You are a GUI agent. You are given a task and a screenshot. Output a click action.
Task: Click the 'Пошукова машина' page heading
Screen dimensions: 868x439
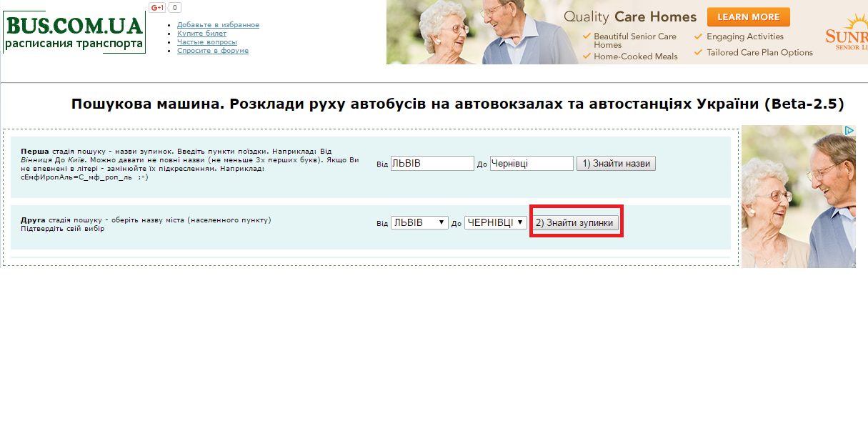[x=458, y=104]
